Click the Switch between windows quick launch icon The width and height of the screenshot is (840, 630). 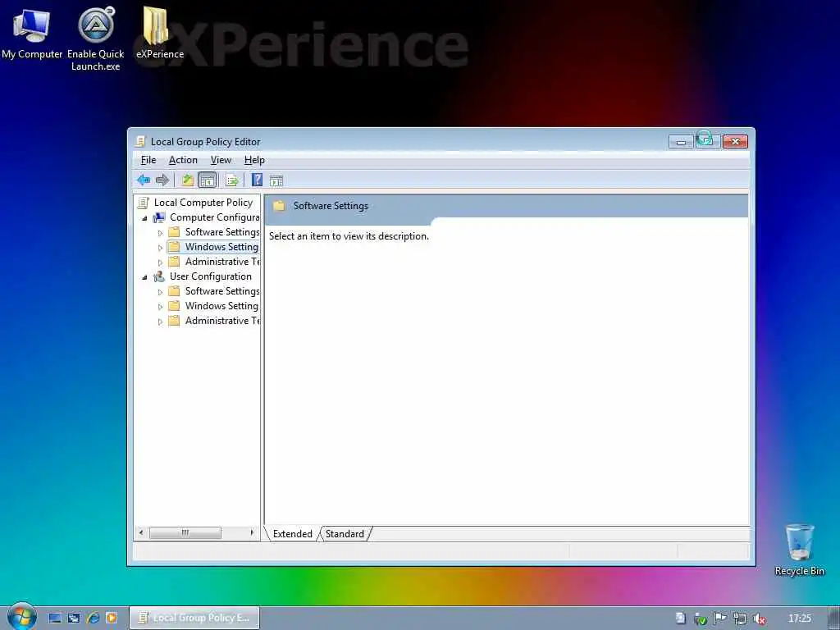tap(74, 618)
